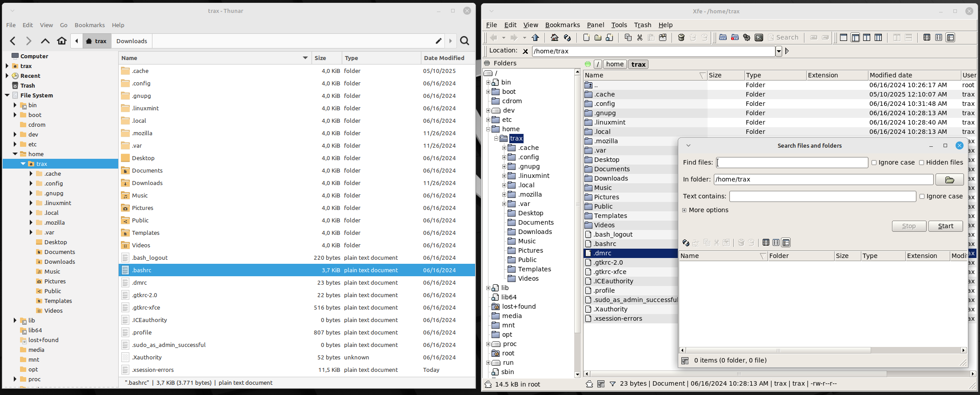Create a new file in Xfe toolbar
Viewport: 980px width, 395px height.
pos(586,38)
